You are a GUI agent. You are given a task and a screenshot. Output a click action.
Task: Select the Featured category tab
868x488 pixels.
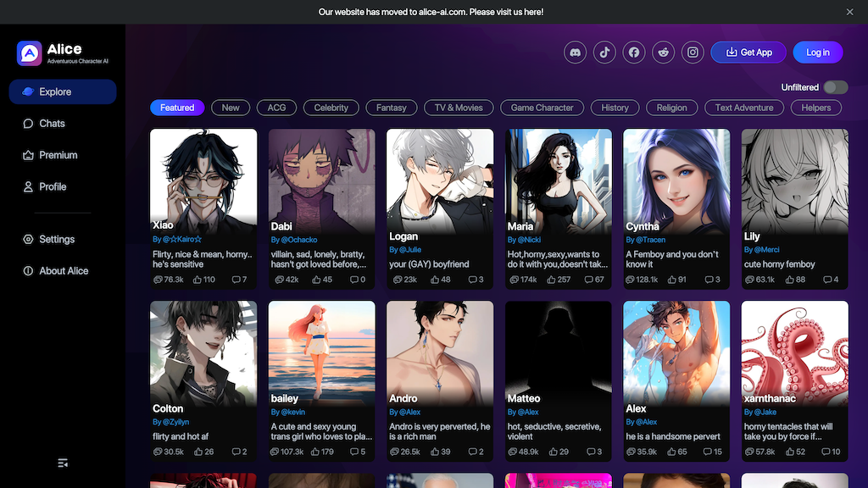click(x=177, y=108)
